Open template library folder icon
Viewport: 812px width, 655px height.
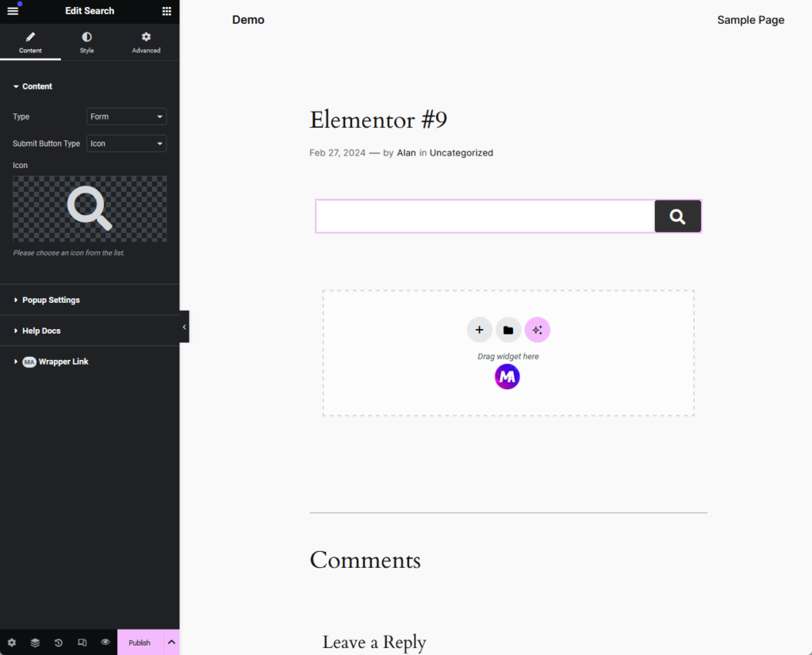click(508, 330)
